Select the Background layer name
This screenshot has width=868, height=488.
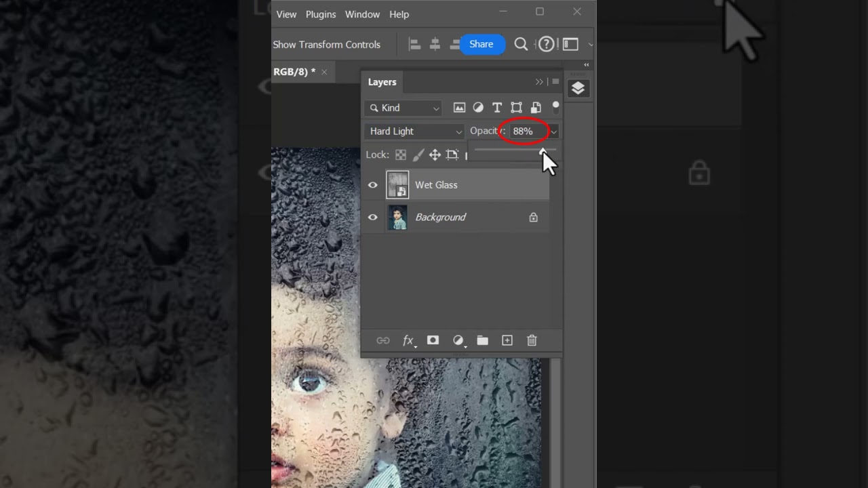tap(440, 218)
